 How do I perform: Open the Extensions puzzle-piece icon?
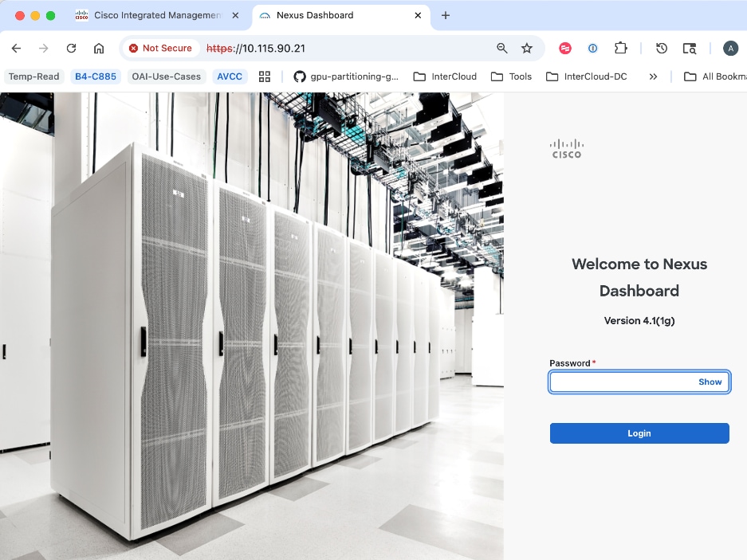point(621,48)
